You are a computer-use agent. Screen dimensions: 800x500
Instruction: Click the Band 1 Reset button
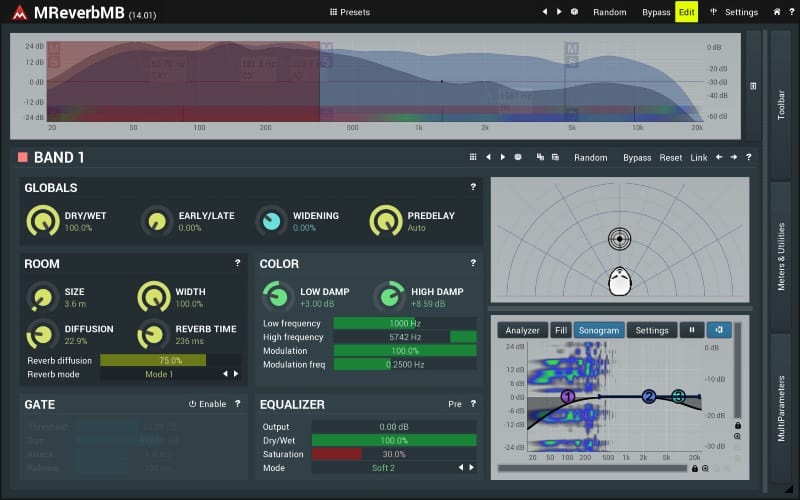click(x=670, y=158)
